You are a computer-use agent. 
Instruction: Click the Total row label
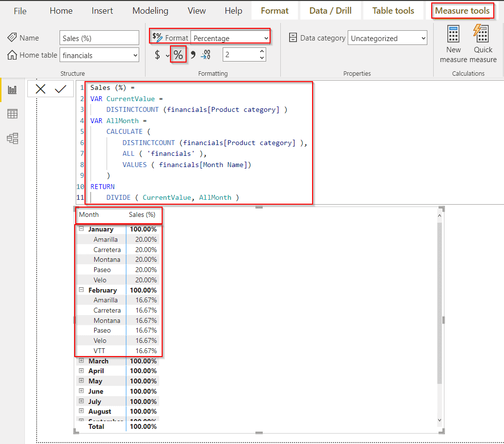(96, 426)
